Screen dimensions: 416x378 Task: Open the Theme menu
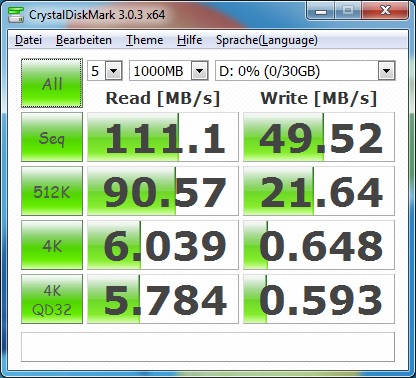[x=144, y=40]
